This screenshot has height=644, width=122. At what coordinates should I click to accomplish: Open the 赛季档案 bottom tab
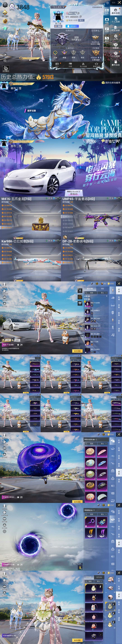96,65
